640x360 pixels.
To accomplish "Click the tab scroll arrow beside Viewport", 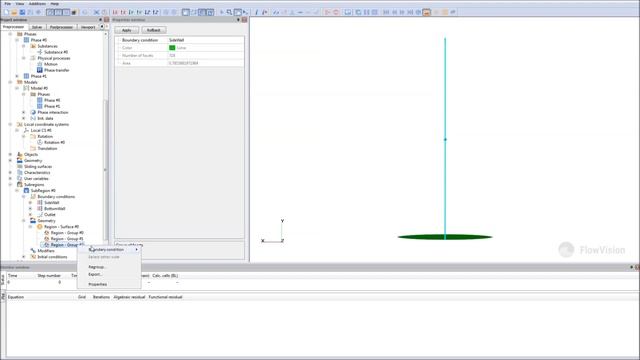I will (x=102, y=27).
